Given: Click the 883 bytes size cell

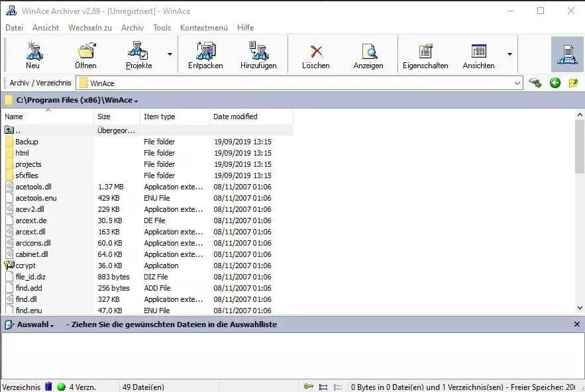Looking at the screenshot, I should click(114, 277).
